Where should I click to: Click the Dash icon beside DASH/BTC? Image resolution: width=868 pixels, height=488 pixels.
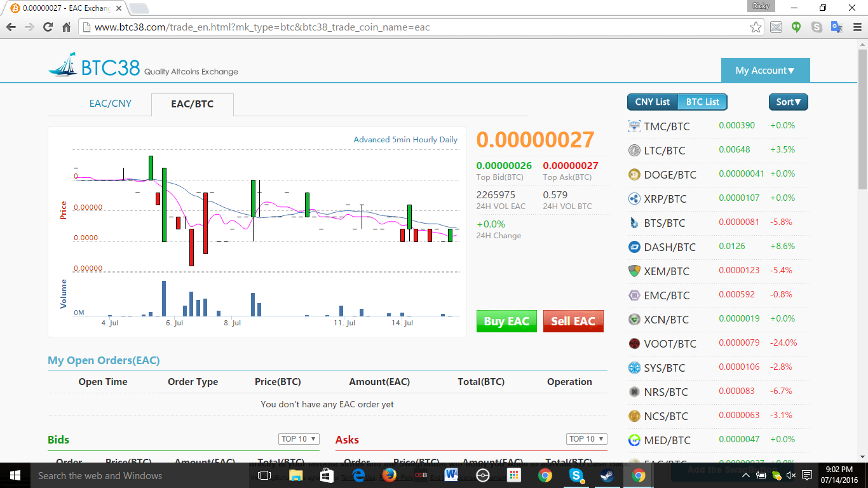click(x=634, y=247)
